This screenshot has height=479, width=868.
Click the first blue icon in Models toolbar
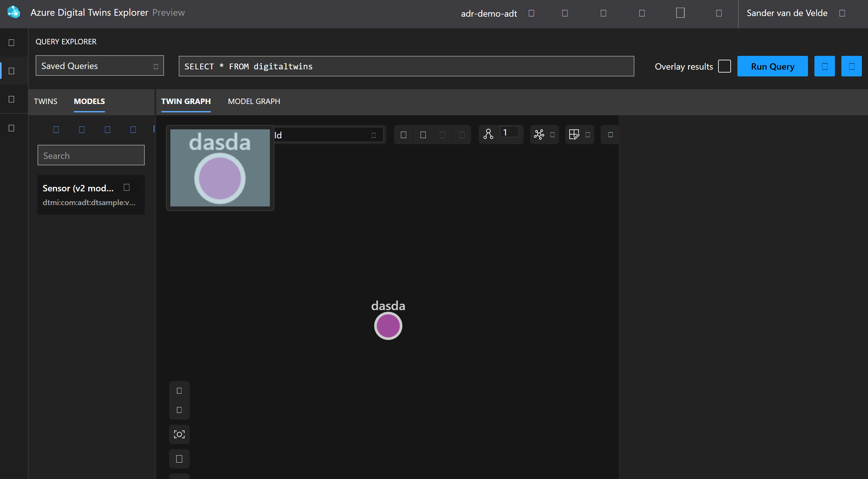tap(56, 130)
